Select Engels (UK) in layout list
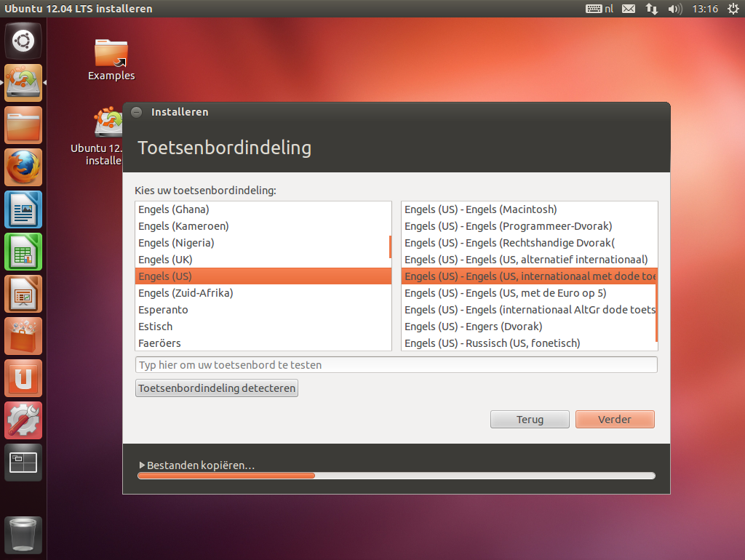Screen dimensions: 745x560 [x=165, y=260]
